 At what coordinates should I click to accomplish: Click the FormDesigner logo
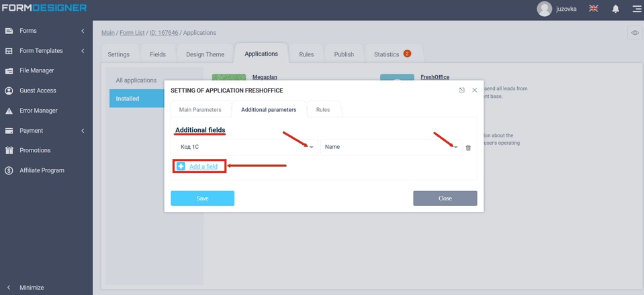pos(44,7)
